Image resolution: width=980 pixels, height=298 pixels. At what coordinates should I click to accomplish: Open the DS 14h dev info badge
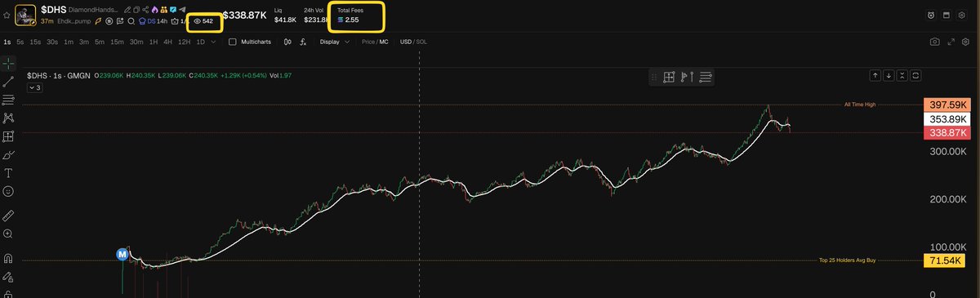click(x=153, y=21)
